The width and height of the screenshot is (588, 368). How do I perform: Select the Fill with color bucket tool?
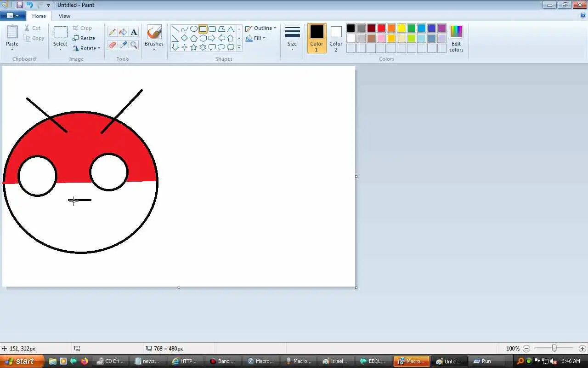click(123, 32)
